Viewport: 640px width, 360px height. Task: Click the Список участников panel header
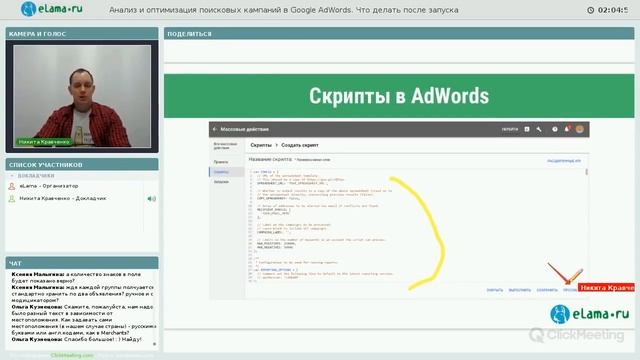point(82,165)
